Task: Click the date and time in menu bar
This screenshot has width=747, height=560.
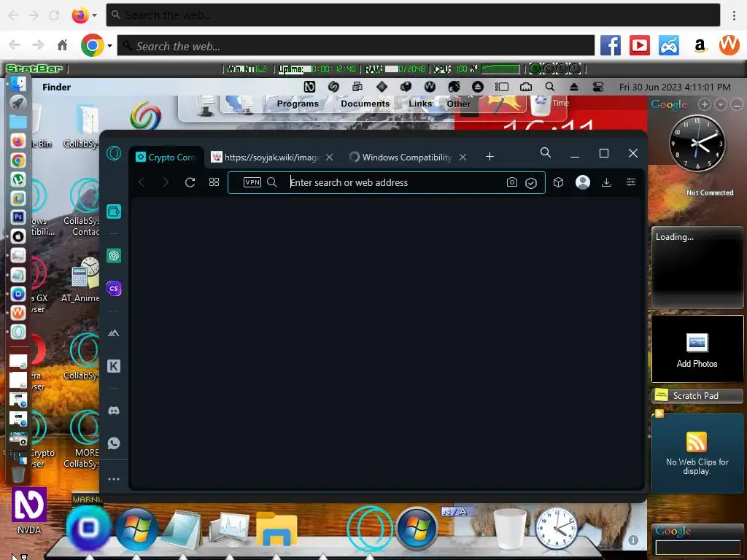Action: [x=675, y=87]
